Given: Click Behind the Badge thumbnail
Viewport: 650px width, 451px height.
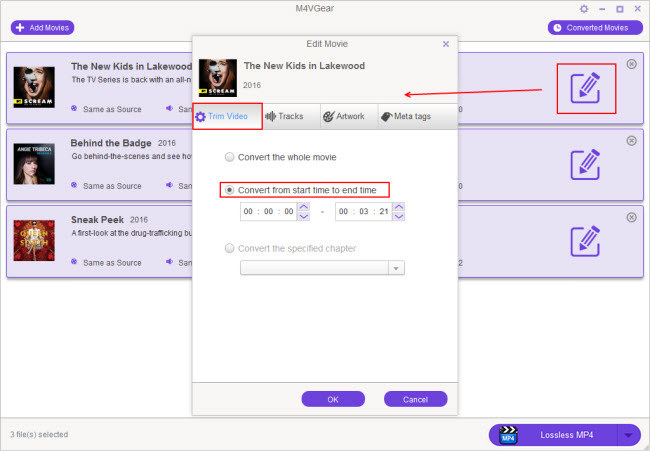Looking at the screenshot, I should (34, 164).
